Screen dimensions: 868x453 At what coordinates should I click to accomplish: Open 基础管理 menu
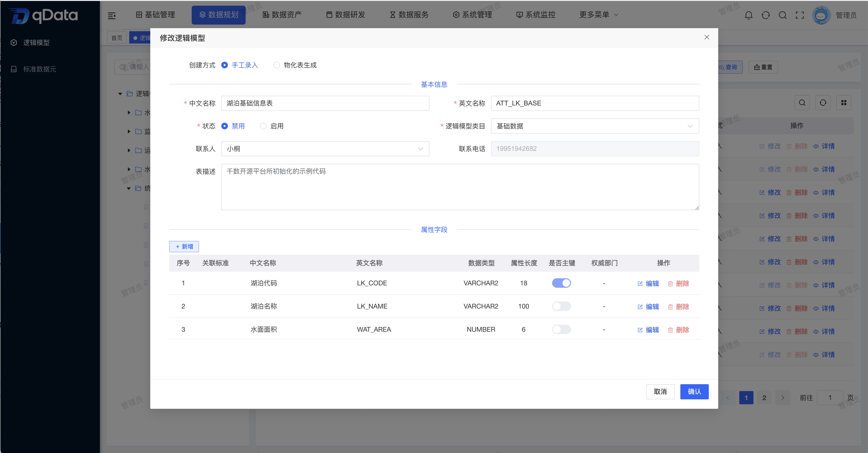click(x=155, y=15)
